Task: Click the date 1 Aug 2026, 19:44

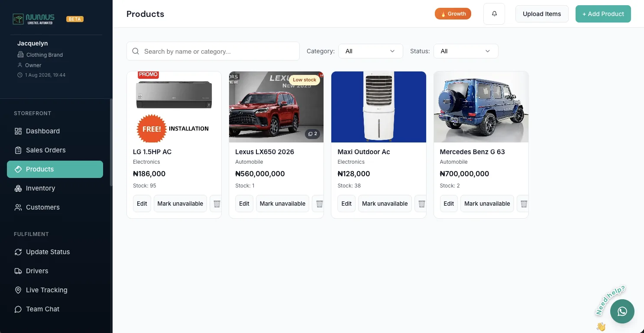Action: [x=45, y=75]
